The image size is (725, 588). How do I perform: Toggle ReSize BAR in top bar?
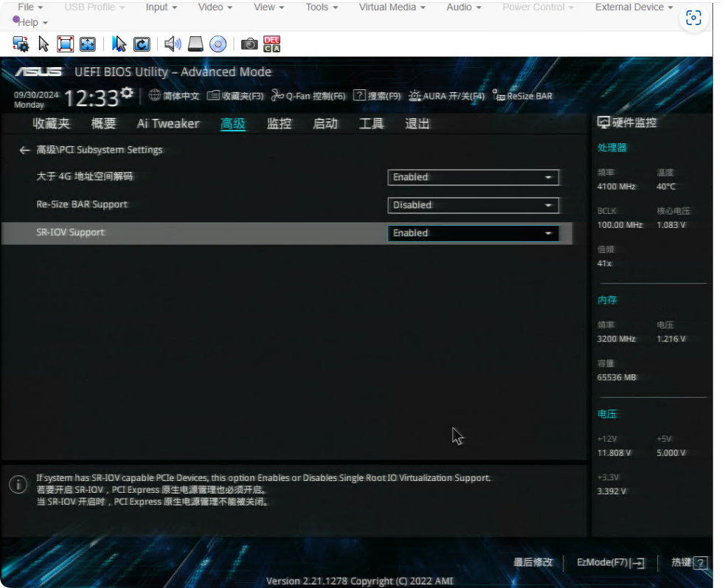(x=522, y=96)
